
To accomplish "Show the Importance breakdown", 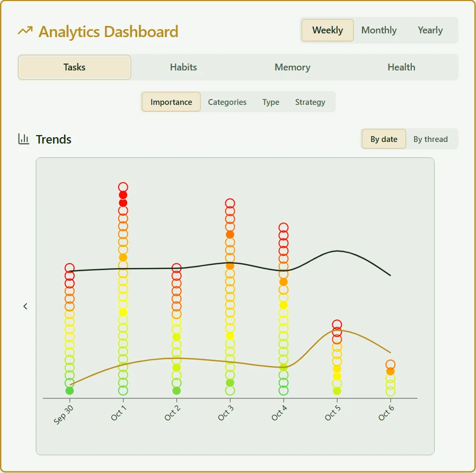I will point(171,102).
